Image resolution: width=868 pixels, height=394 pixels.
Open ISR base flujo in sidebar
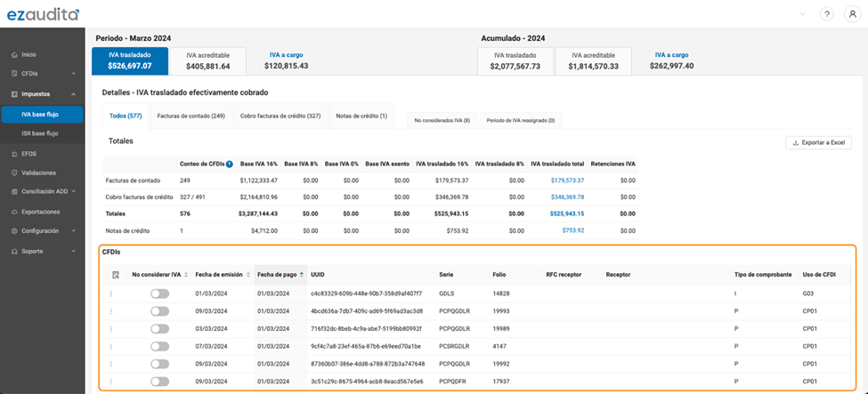(40, 133)
